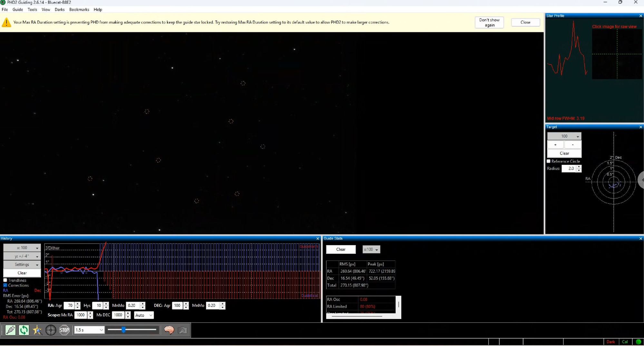Open the Darks menu

[60, 9]
